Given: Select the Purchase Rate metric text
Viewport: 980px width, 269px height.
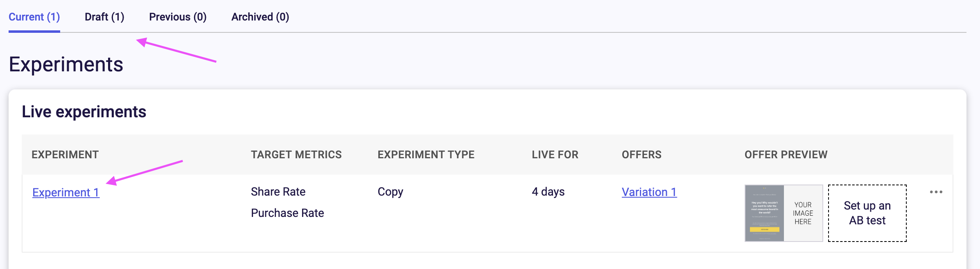Looking at the screenshot, I should point(287,213).
